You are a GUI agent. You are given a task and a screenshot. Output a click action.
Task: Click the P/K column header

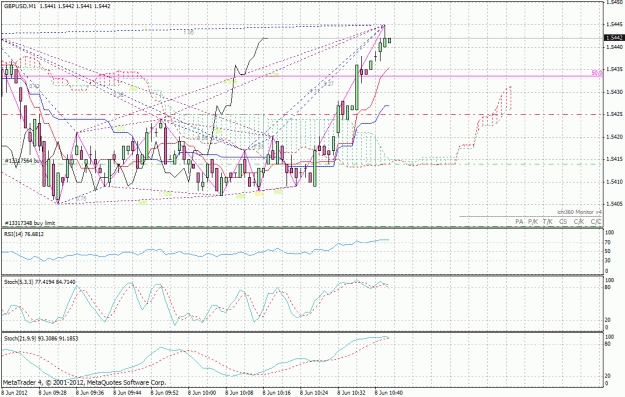click(x=533, y=221)
